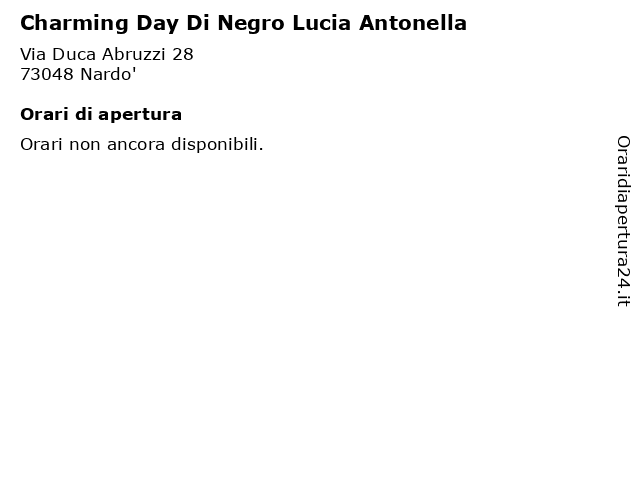Click the Orari di apertura heading
640x480 pixels.
click(x=101, y=115)
